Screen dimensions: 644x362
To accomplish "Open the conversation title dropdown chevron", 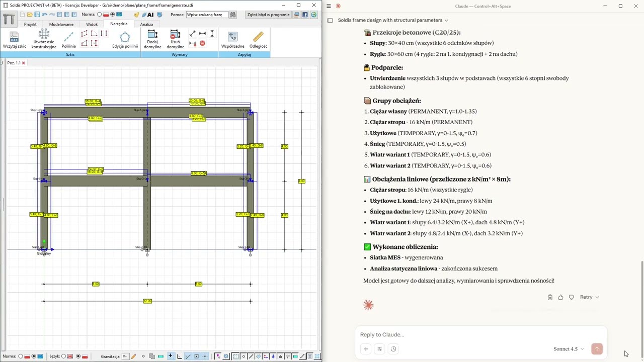I will coord(446,20).
